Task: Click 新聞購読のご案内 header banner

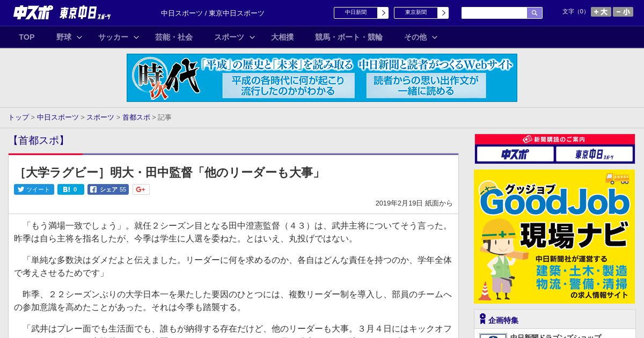Action: (x=554, y=139)
